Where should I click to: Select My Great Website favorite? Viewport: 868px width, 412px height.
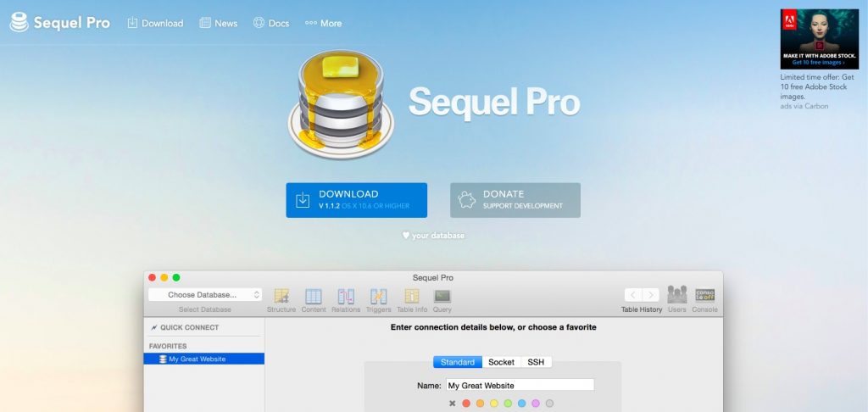coord(203,359)
